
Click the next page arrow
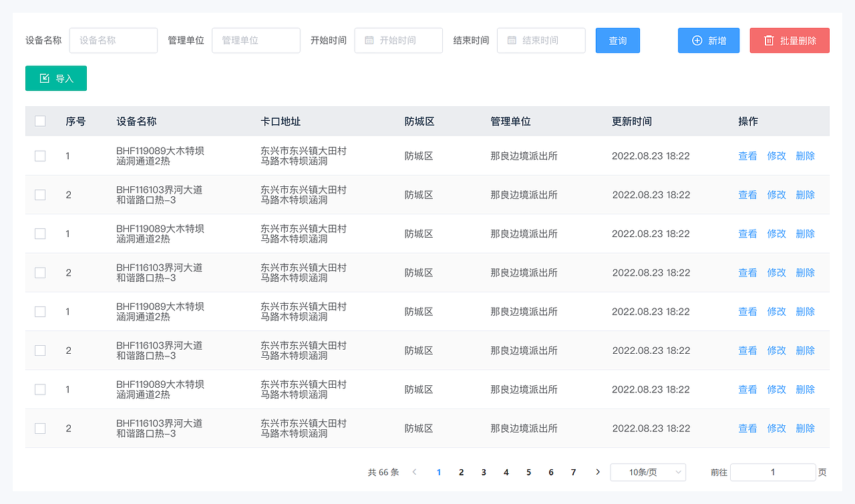click(597, 472)
